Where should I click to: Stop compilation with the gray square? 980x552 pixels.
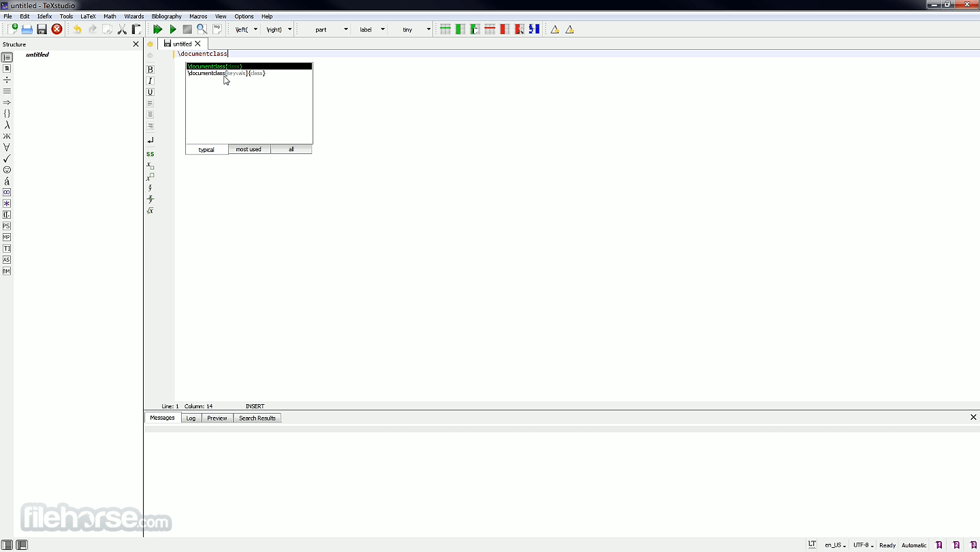pos(187,29)
